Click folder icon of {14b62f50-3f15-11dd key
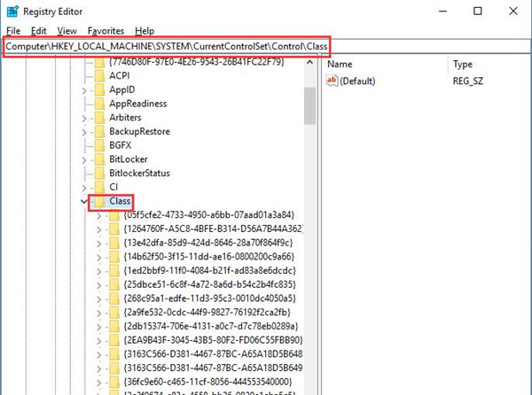This screenshot has height=395, width=532. (x=114, y=257)
